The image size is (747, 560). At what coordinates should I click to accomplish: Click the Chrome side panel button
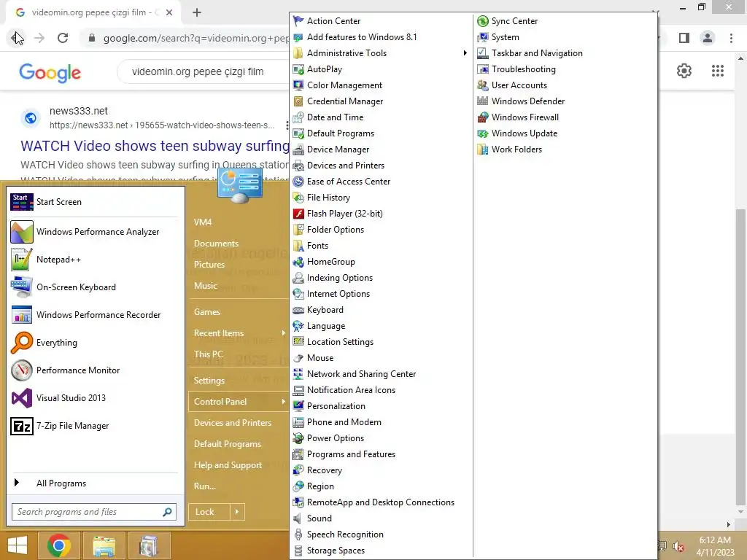(684, 38)
